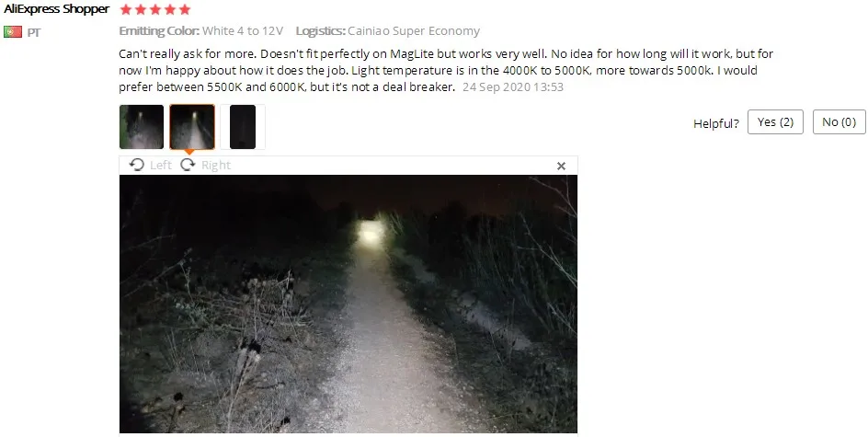The height and width of the screenshot is (437, 868).
Task: Click the PT country code label
Action: (x=34, y=33)
